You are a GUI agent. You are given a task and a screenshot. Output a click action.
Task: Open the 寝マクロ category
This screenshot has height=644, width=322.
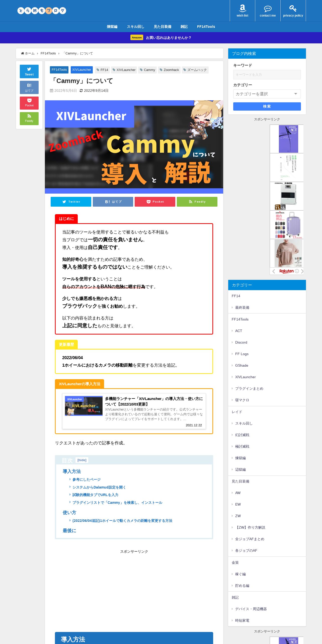pos(242,400)
